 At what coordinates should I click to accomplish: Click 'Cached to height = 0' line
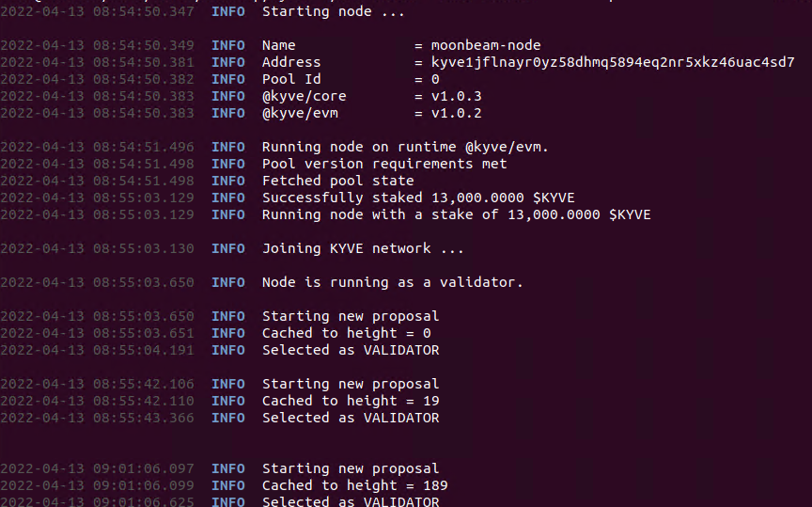347,333
